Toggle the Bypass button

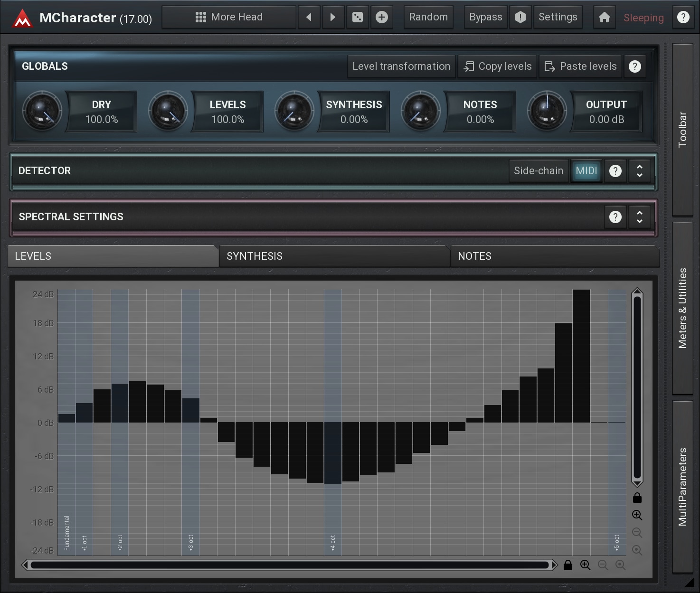(485, 18)
